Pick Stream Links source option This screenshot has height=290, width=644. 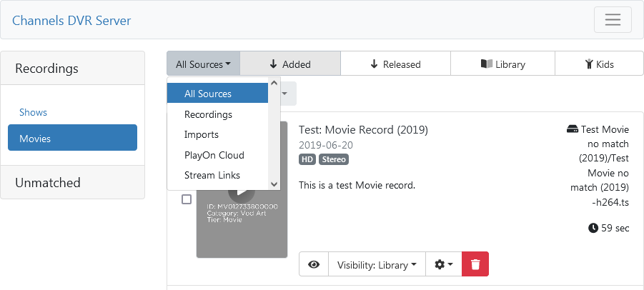[212, 175]
